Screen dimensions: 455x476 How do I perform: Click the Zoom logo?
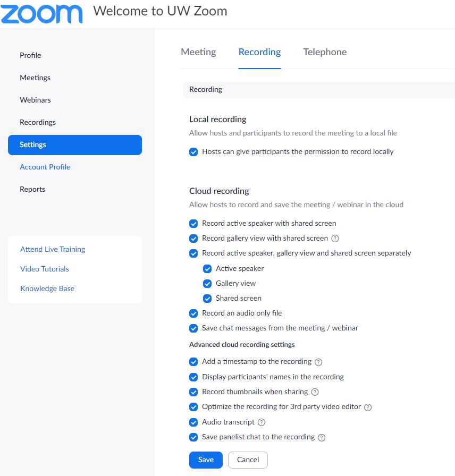pos(41,14)
